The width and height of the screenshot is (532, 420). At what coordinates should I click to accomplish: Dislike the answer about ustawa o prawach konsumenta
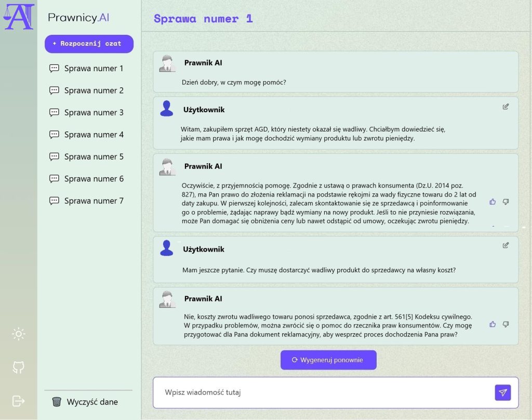coord(506,202)
